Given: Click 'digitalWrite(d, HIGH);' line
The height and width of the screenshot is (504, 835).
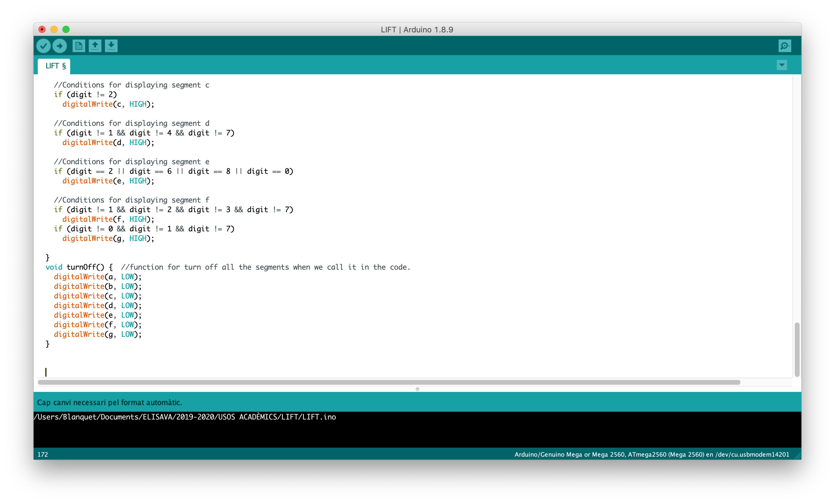Looking at the screenshot, I should (x=108, y=143).
